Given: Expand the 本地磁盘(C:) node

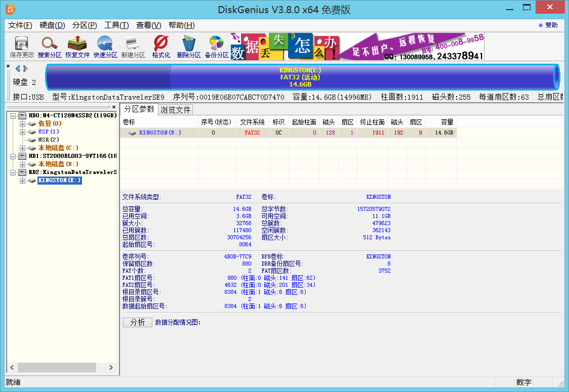Looking at the screenshot, I should [x=22, y=148].
